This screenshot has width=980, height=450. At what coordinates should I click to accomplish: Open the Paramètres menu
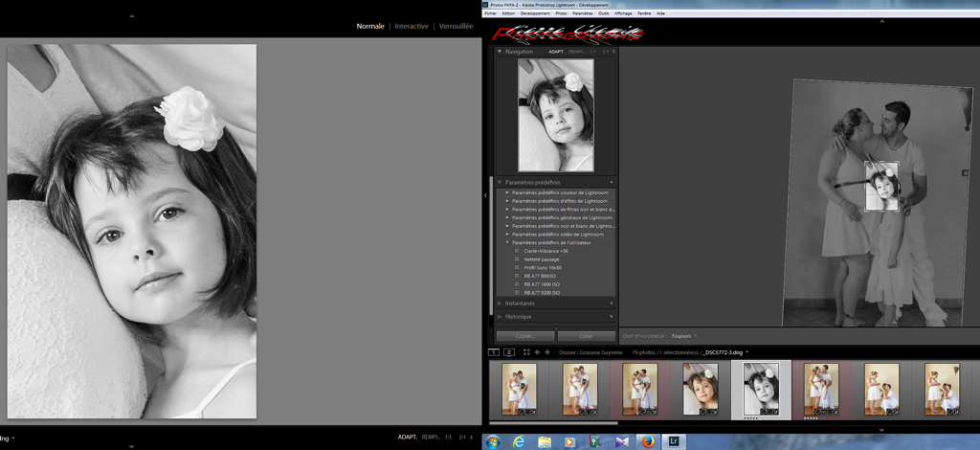coord(583,13)
